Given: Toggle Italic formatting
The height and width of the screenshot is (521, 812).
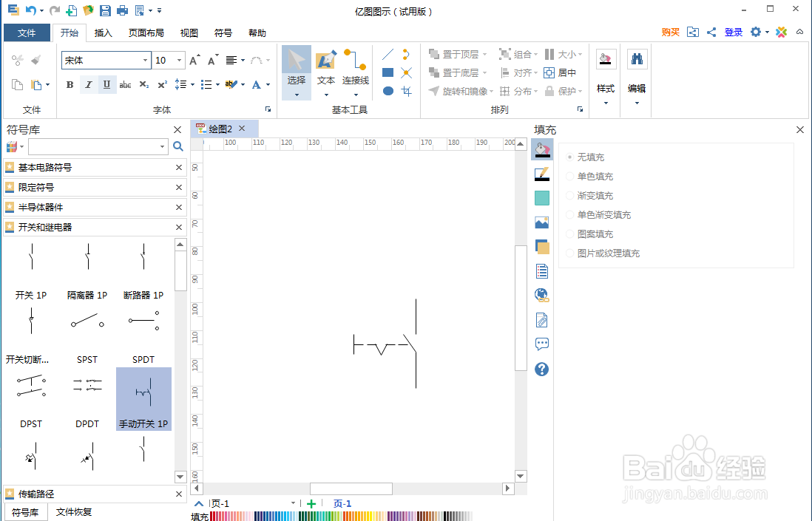Looking at the screenshot, I should coord(89,85).
